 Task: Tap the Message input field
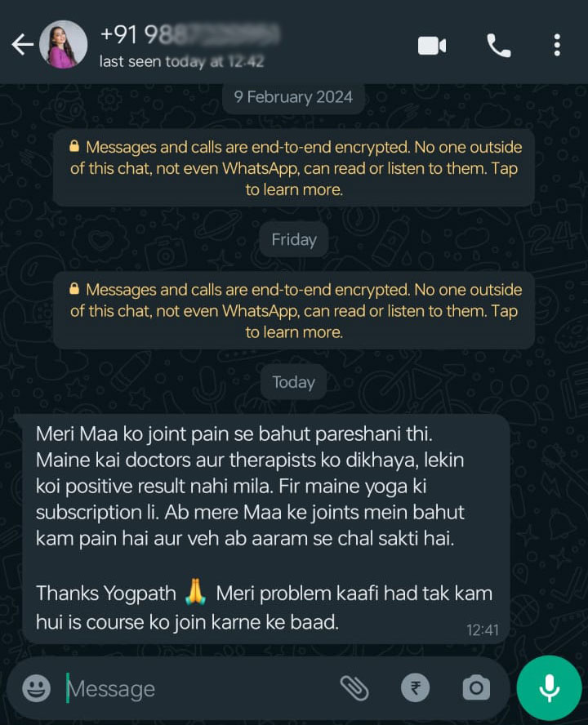click(x=199, y=689)
